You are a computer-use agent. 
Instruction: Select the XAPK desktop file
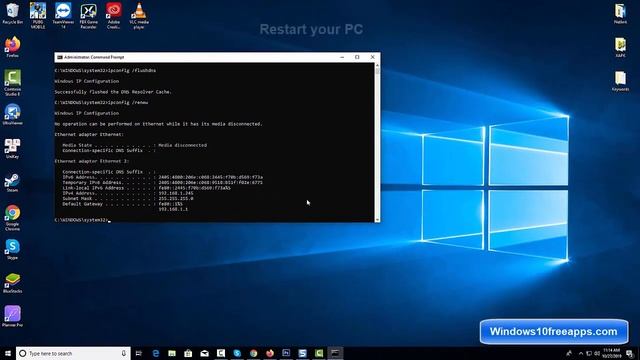pyautogui.click(x=620, y=47)
